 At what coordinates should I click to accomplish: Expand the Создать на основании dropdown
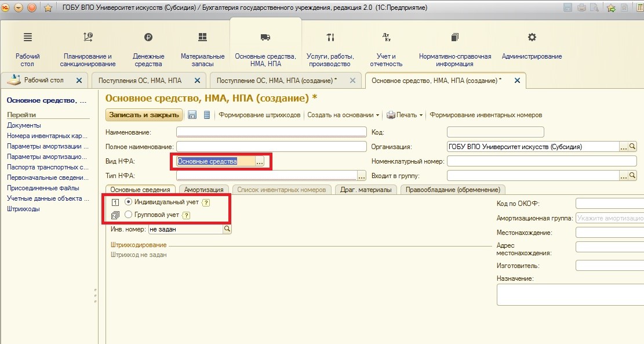click(x=343, y=115)
